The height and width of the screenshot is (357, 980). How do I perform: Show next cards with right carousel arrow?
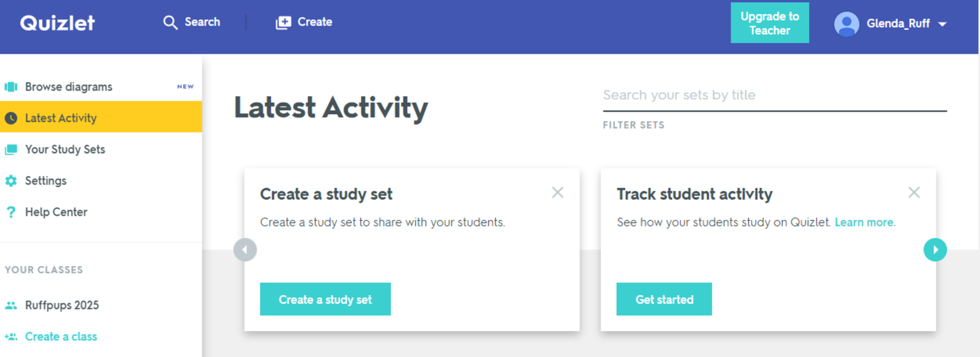[x=935, y=249]
